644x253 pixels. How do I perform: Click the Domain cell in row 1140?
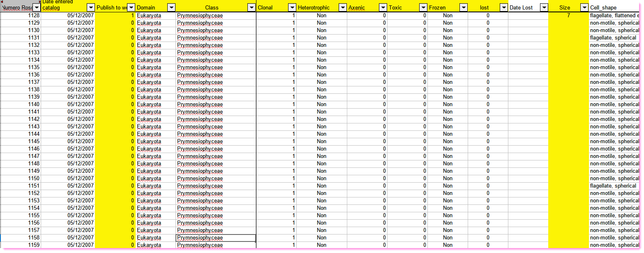pyautogui.click(x=155, y=104)
